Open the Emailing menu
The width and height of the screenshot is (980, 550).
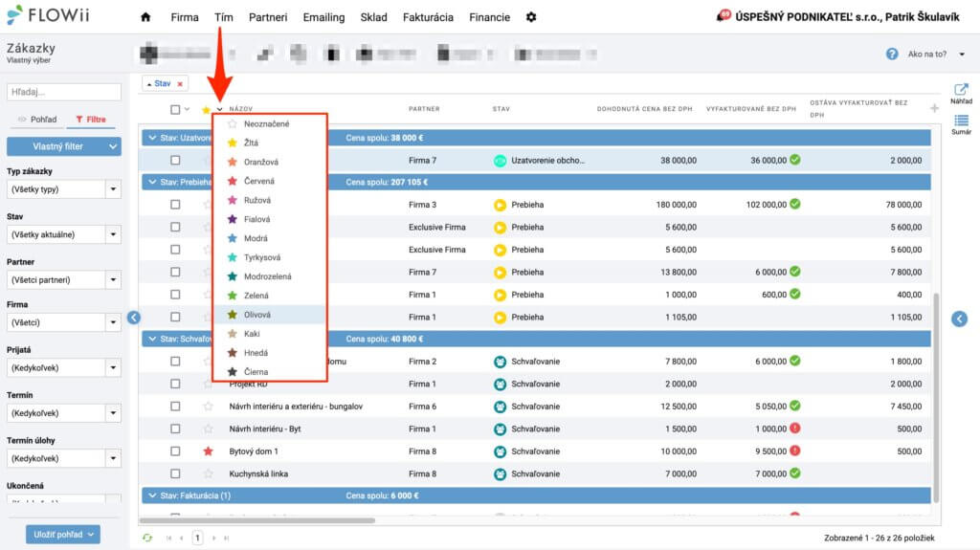click(x=323, y=17)
